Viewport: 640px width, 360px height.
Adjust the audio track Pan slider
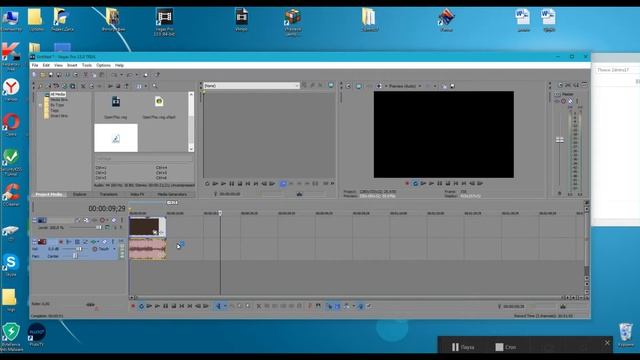75,256
